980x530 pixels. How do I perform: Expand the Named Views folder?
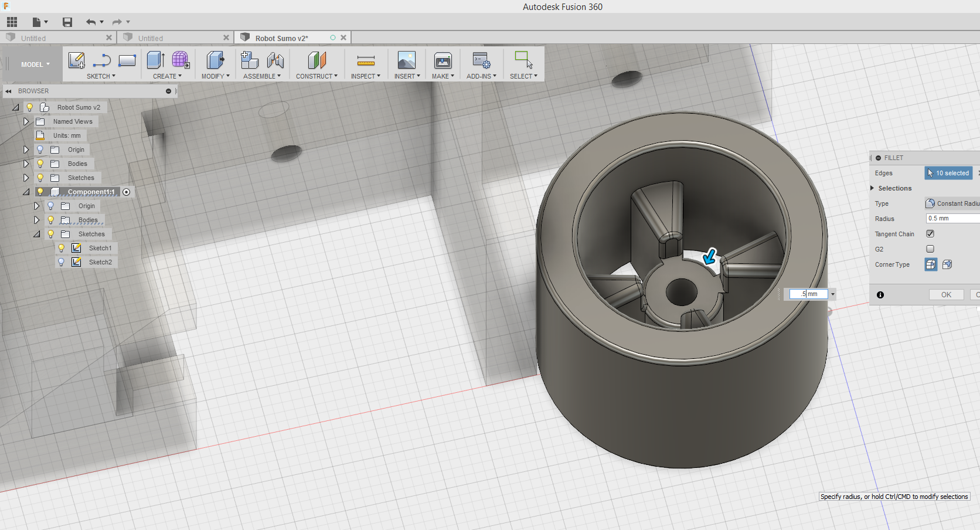(26, 121)
